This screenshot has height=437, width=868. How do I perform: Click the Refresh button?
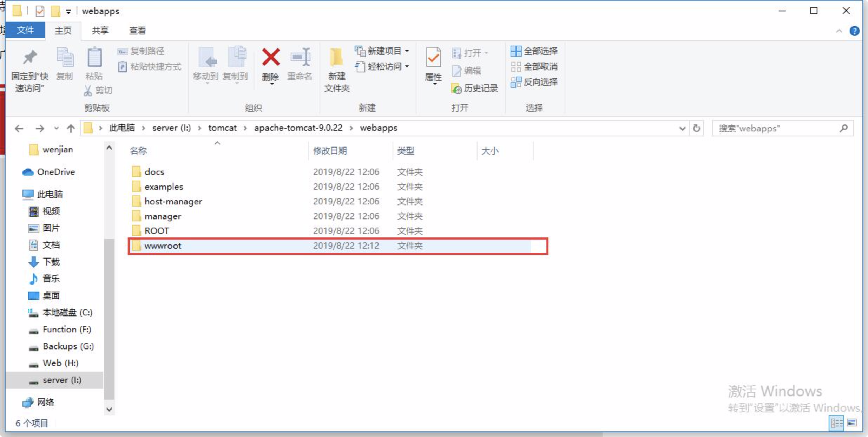click(x=697, y=129)
